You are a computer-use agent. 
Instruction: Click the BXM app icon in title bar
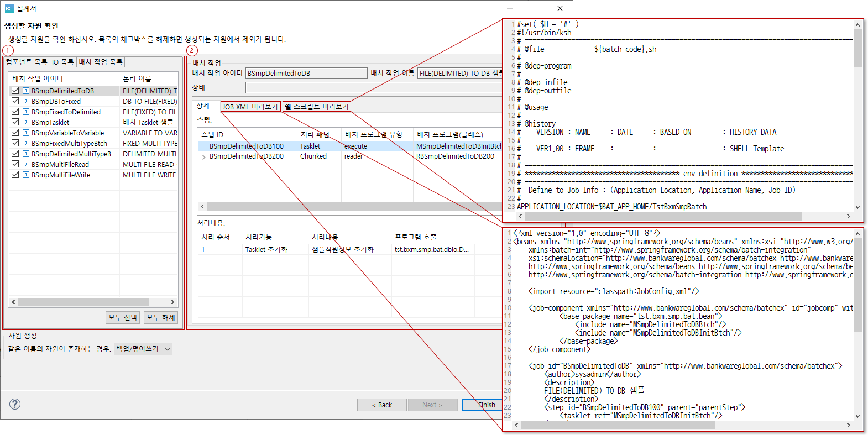[9, 8]
